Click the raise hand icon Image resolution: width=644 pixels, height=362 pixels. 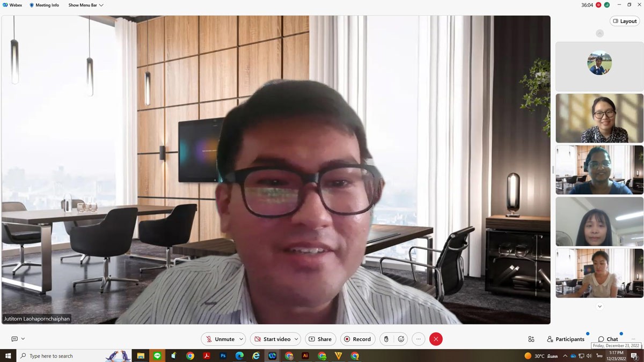(x=386, y=339)
